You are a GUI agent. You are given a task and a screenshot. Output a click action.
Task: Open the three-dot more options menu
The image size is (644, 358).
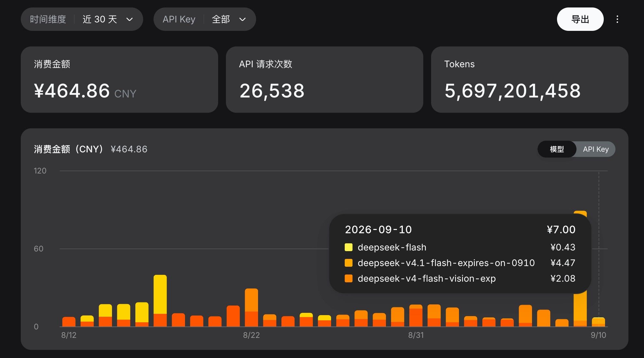click(617, 19)
